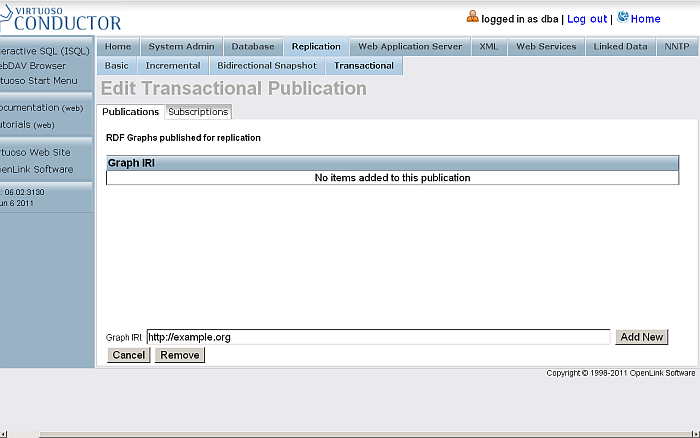Viewport: 700px width, 438px height.
Task: Click the horizontal scrollbar at the bottom
Action: [350, 433]
